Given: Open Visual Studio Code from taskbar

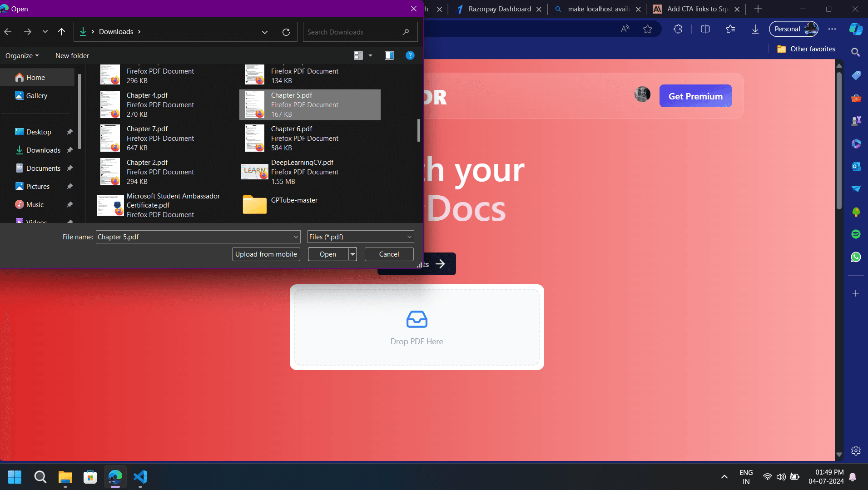Looking at the screenshot, I should pyautogui.click(x=140, y=477).
